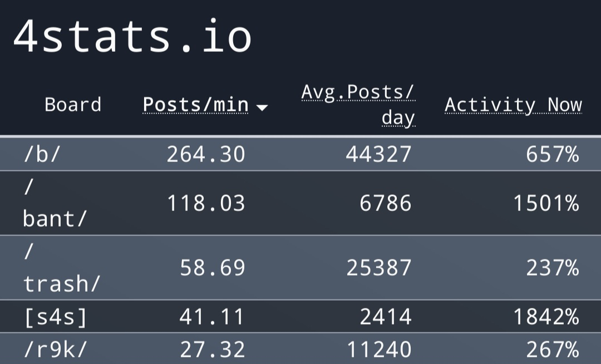Select the 1842% activity value for [s4s]

(x=546, y=317)
